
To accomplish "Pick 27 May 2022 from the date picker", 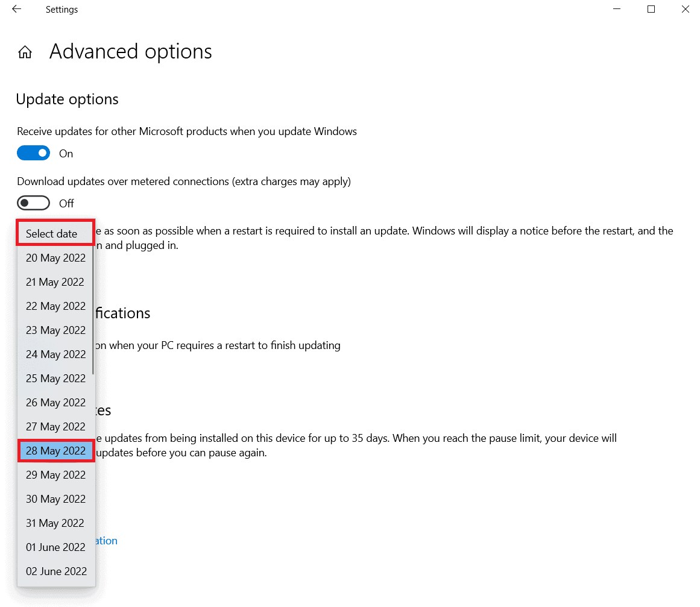I will pyautogui.click(x=55, y=426).
